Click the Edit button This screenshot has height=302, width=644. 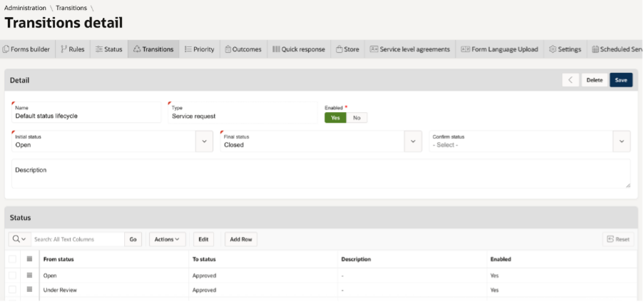[204, 239]
